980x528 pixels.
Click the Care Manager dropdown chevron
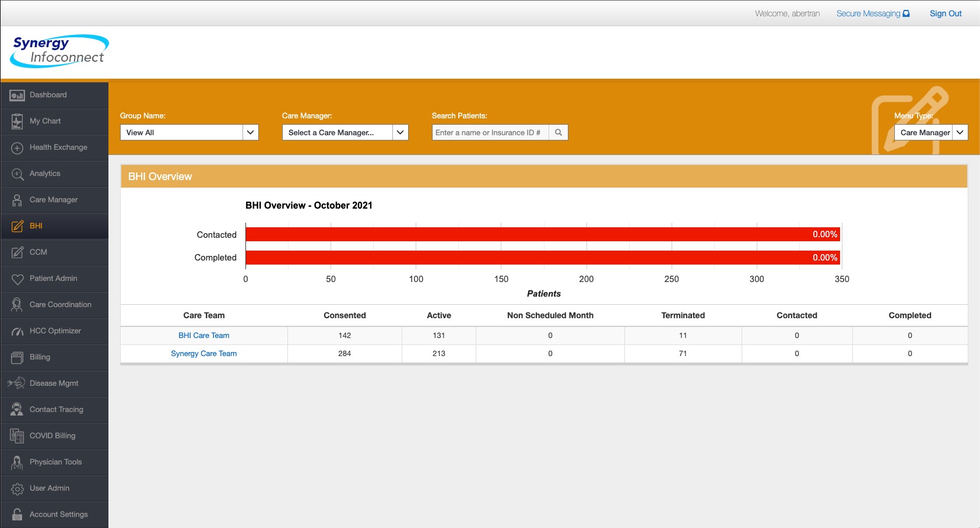400,132
